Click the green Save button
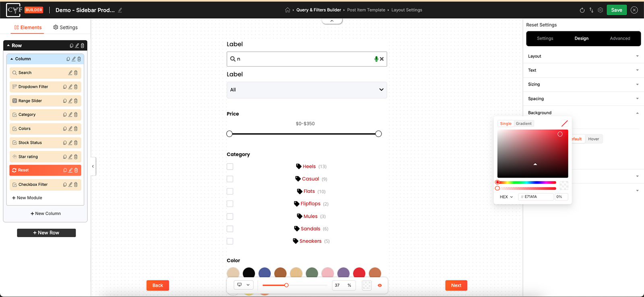The image size is (644, 297). pos(617,10)
